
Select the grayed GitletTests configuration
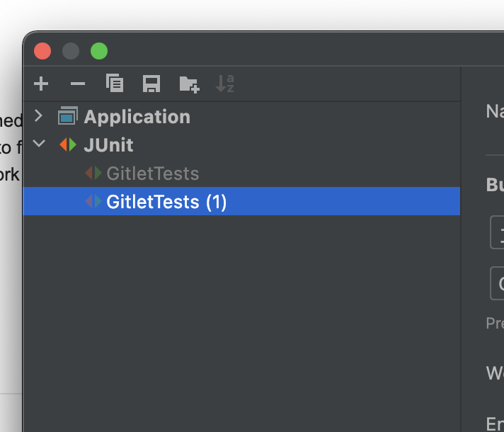(152, 174)
